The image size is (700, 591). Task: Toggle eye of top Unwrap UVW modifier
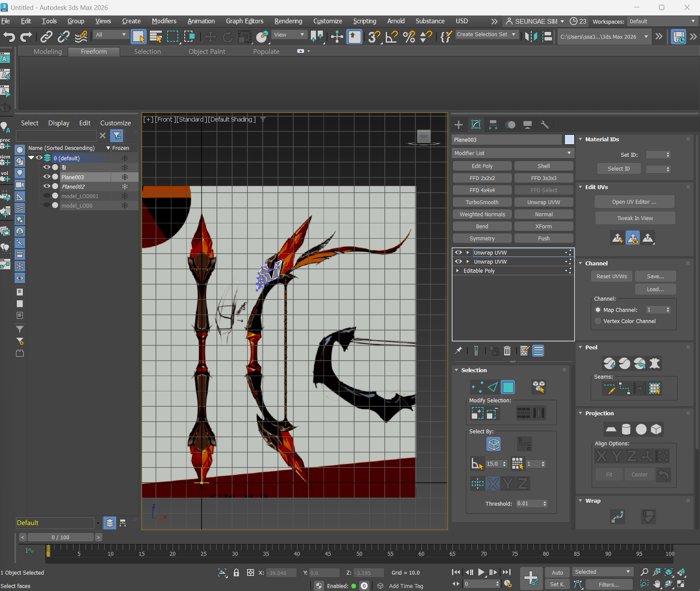point(458,252)
